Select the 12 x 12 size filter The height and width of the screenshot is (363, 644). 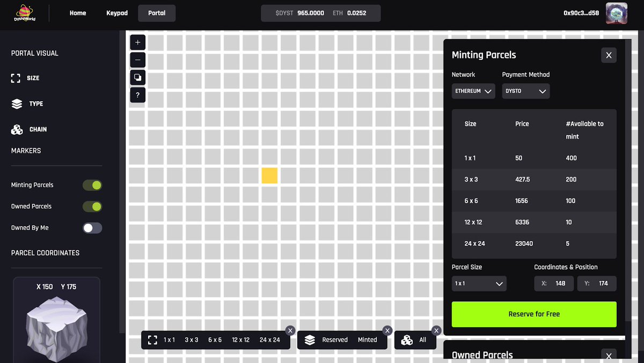click(x=240, y=340)
